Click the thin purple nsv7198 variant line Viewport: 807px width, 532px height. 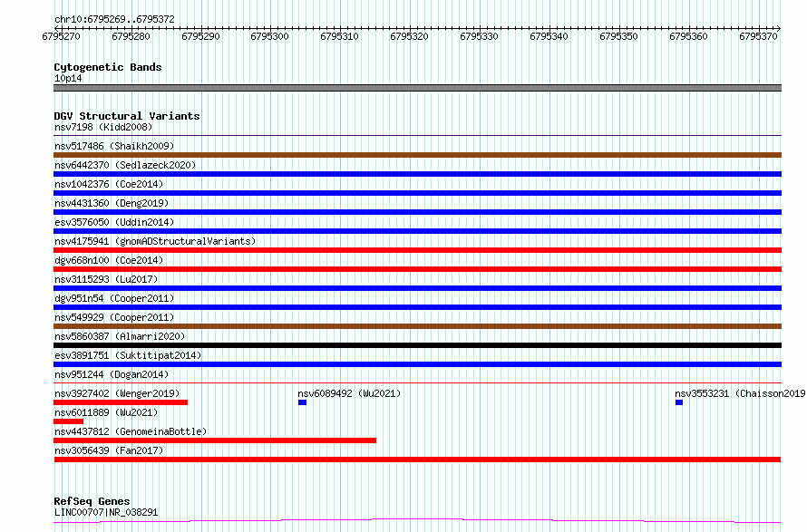[x=417, y=135]
